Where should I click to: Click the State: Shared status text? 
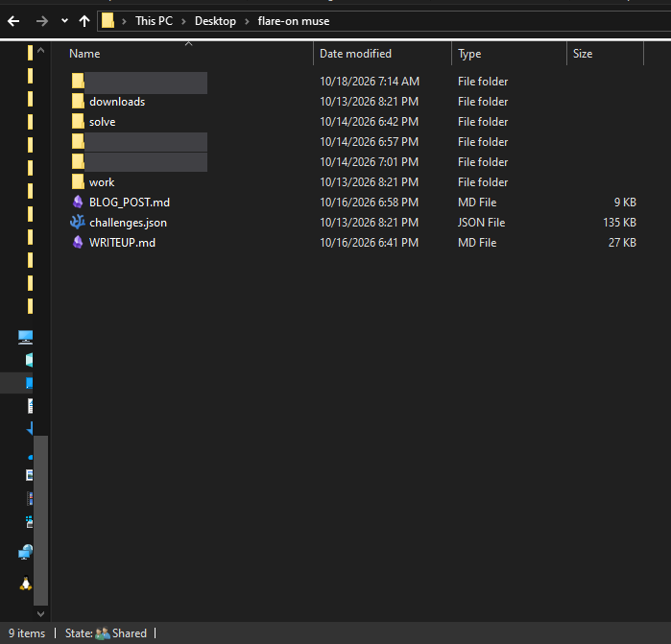pos(106,633)
